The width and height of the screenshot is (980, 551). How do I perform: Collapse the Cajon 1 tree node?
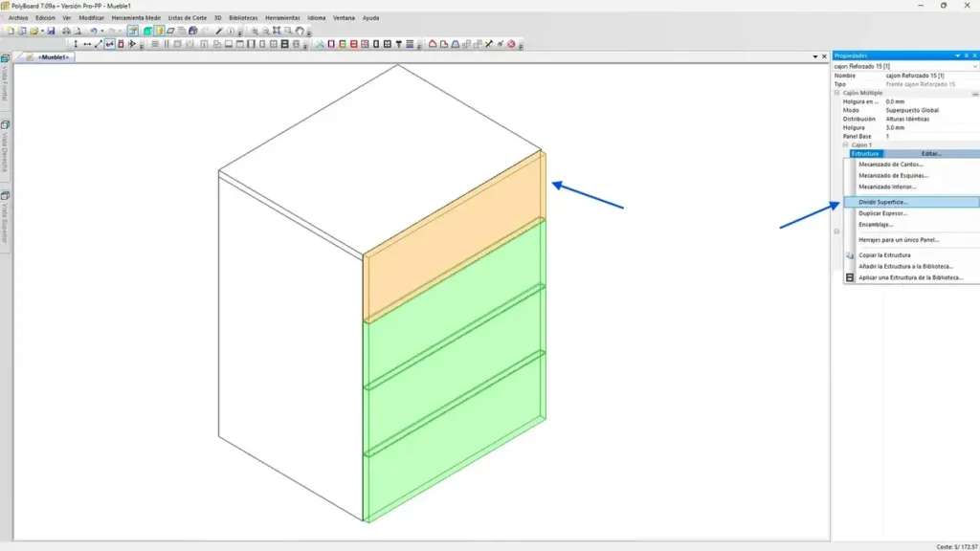846,144
